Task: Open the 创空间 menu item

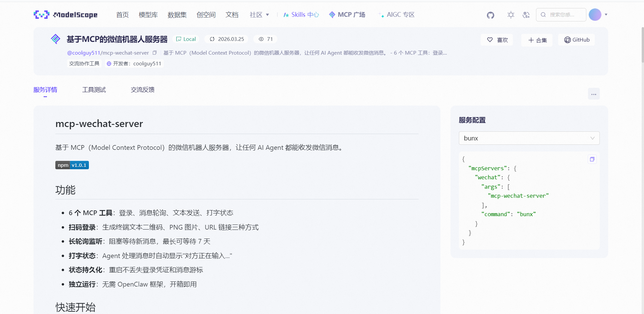Action: (x=206, y=15)
